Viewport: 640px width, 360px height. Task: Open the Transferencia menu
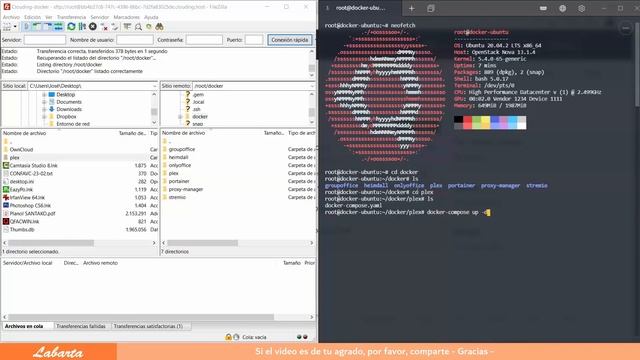click(x=71, y=17)
